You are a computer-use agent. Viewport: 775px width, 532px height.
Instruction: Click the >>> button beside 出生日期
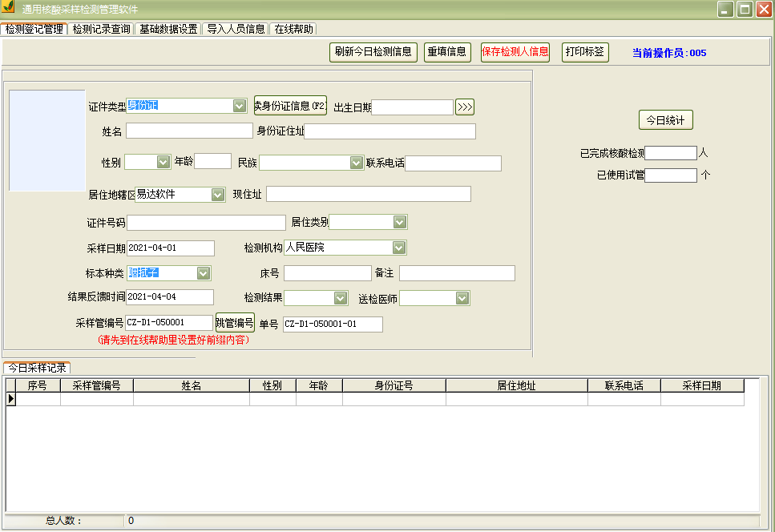click(x=463, y=106)
